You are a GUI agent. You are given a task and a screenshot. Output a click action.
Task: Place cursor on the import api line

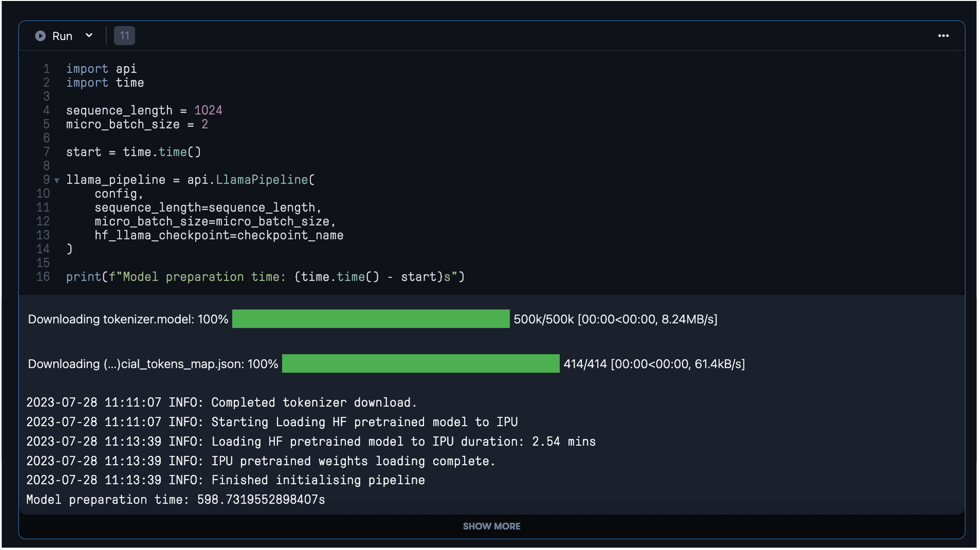101,69
